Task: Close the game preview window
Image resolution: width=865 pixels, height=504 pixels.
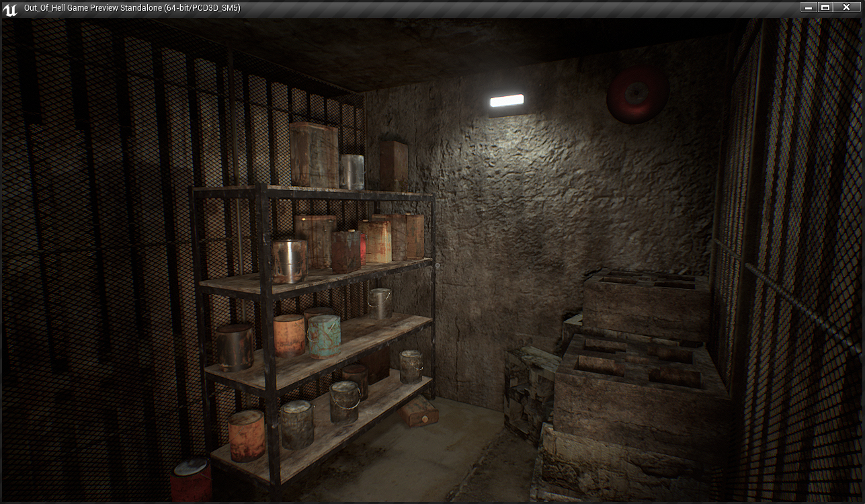Action: (847, 7)
